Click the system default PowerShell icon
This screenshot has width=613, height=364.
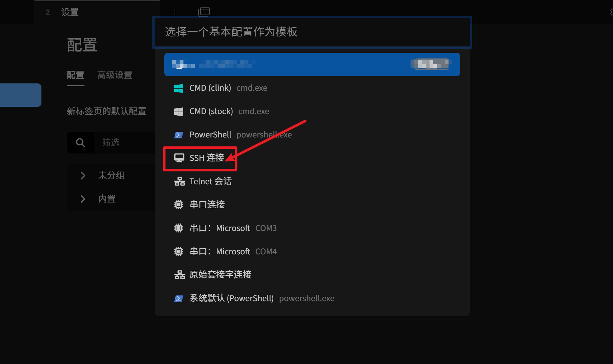click(x=179, y=299)
